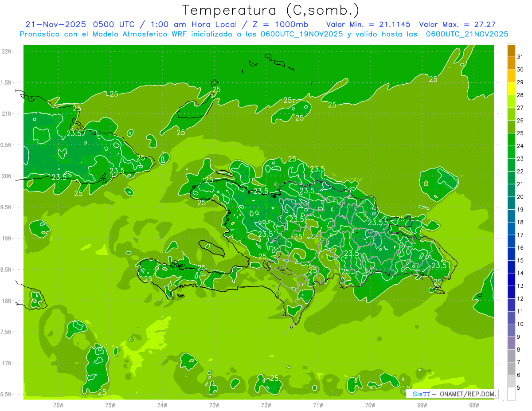Click the "22" label on the color scale

point(520,172)
